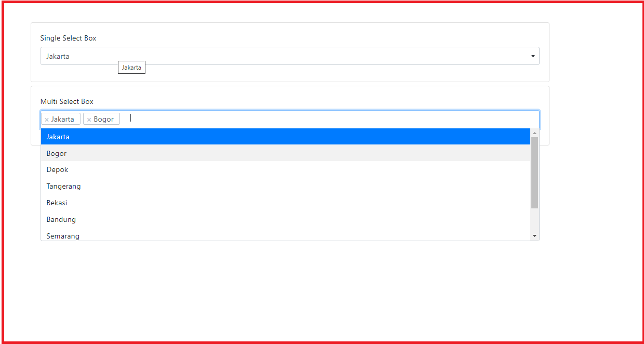The width and height of the screenshot is (644, 344).
Task: Click the dropdown list scrollbar thumb
Action: [534, 173]
